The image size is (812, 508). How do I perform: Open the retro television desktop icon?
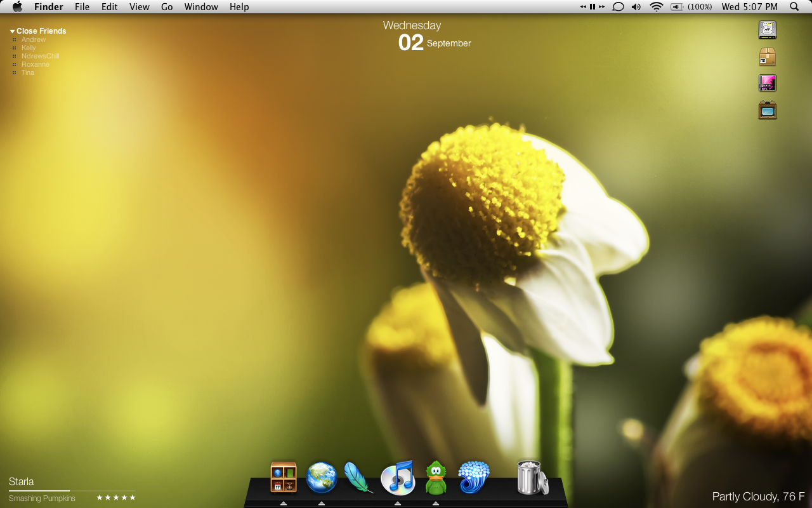click(768, 110)
